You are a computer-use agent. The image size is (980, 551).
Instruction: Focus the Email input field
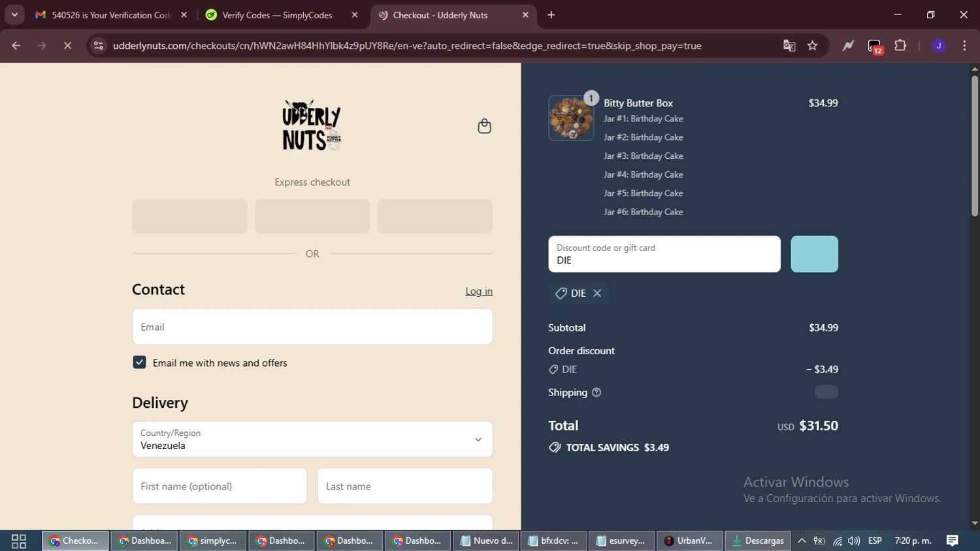point(312,327)
